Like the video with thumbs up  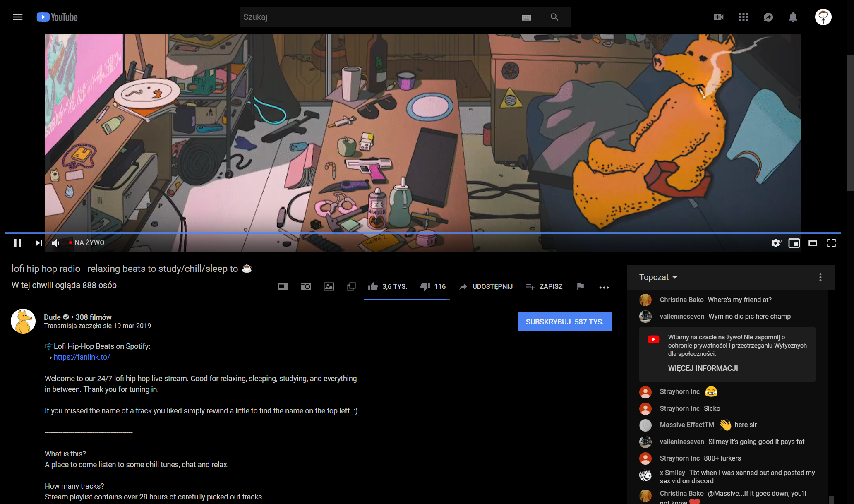click(373, 286)
